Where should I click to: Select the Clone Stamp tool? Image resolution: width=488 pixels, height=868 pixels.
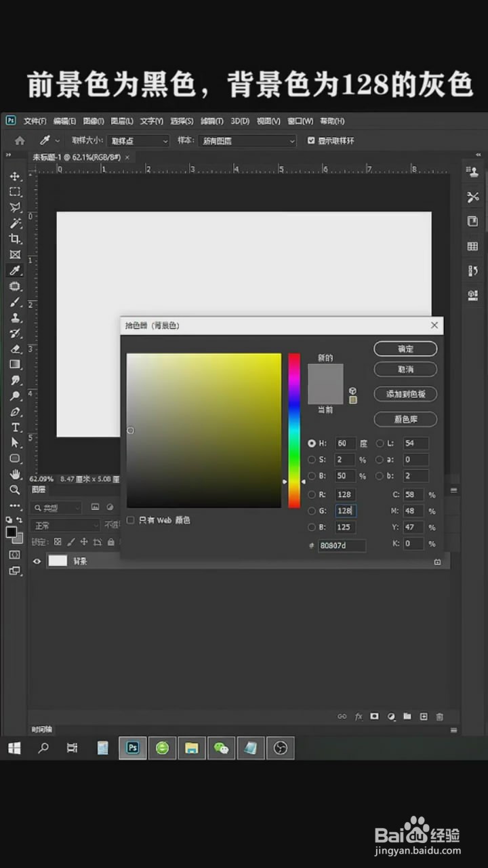point(15,317)
